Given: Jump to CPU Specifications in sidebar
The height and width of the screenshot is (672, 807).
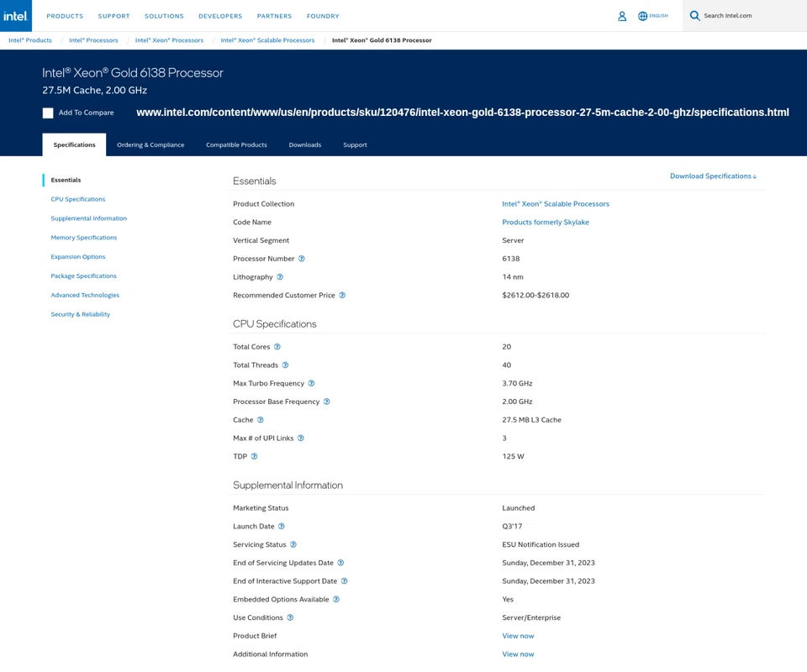Looking at the screenshot, I should point(77,199).
